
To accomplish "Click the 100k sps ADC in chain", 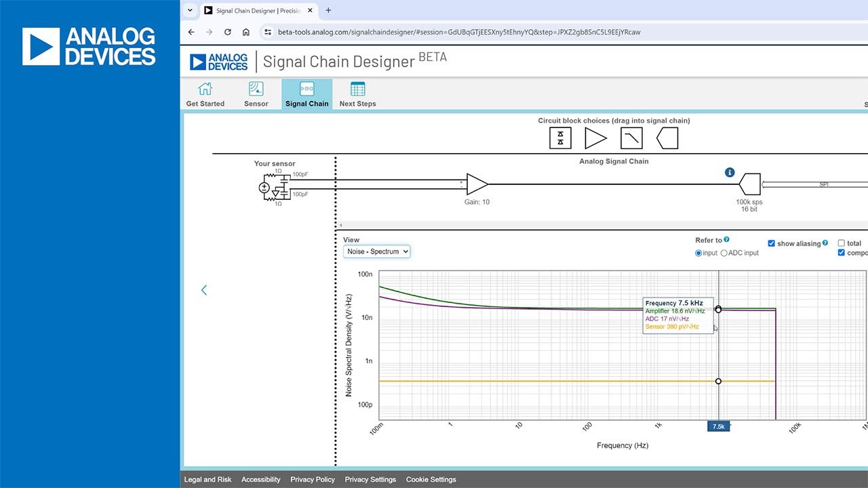I will click(x=749, y=184).
